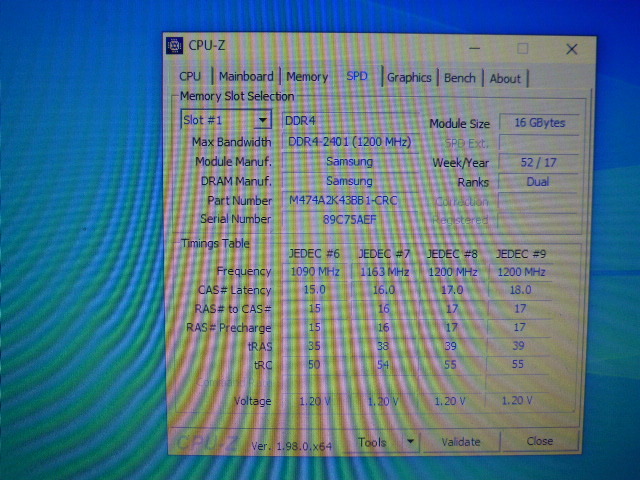Click CAS# Latency value 18.0
Image resolution: width=640 pixels, height=480 pixels.
[520, 290]
